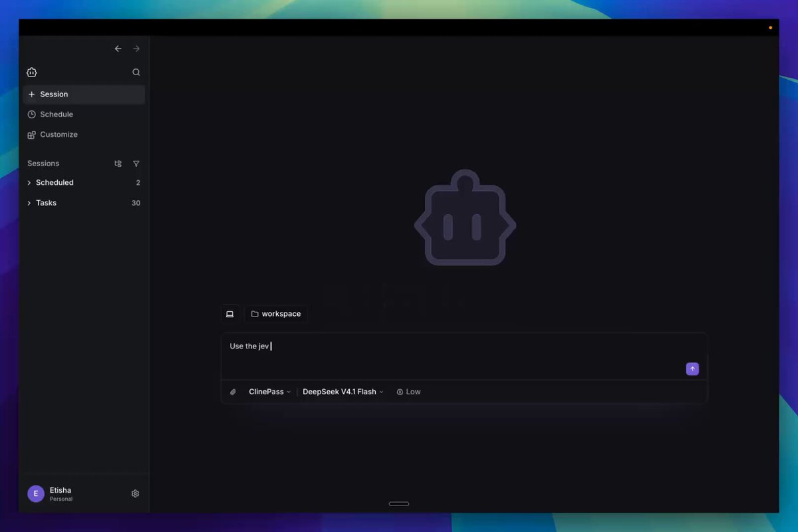Send the message with the purple arrow
This screenshot has width=798, height=532.
[x=692, y=369]
